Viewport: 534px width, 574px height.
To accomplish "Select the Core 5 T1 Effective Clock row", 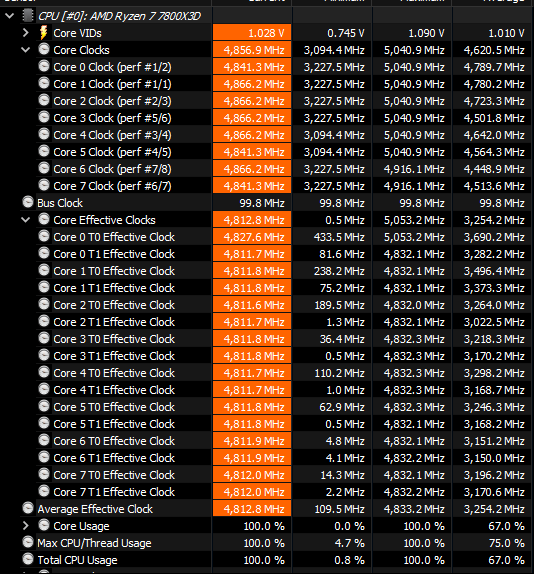I will (x=114, y=424).
